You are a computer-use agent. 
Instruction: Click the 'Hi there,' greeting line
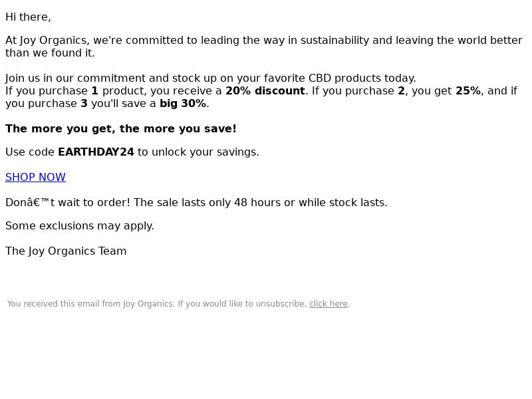tap(28, 17)
